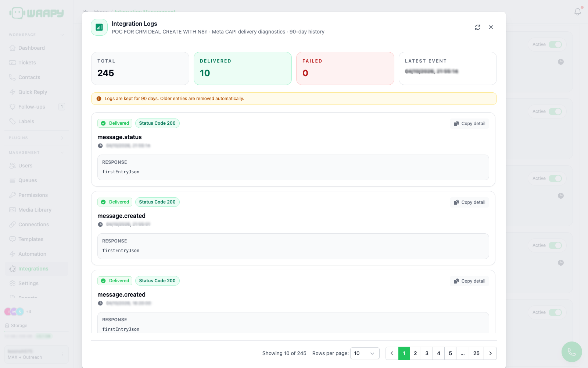Click the Failed 0 stat card

click(345, 68)
